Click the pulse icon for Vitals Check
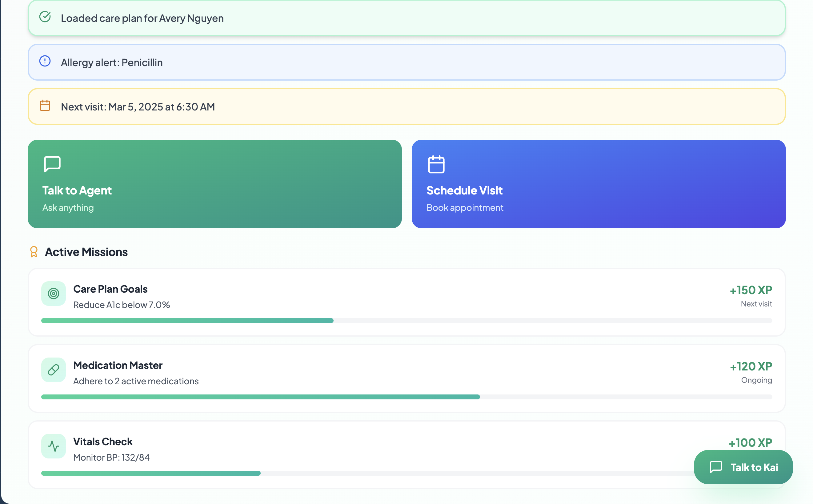This screenshot has width=813, height=504. click(x=53, y=446)
